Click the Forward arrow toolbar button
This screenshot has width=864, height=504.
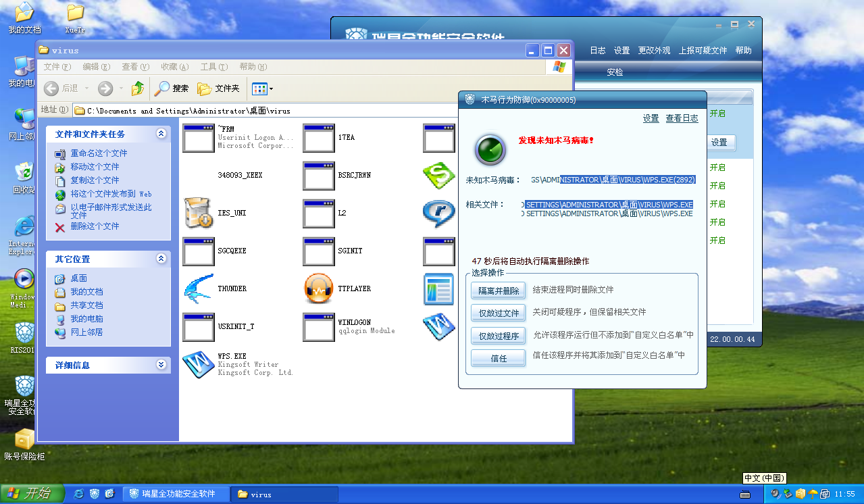click(105, 89)
